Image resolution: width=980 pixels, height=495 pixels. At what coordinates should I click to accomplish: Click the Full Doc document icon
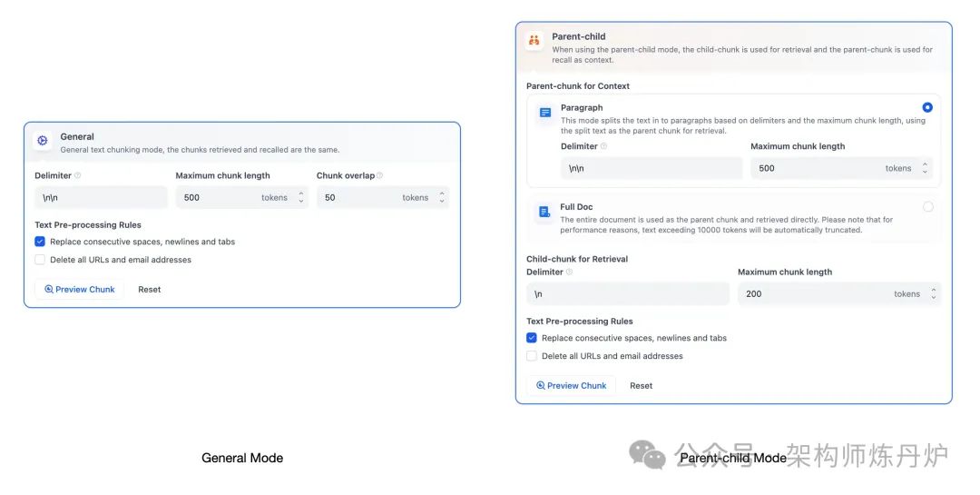544,212
